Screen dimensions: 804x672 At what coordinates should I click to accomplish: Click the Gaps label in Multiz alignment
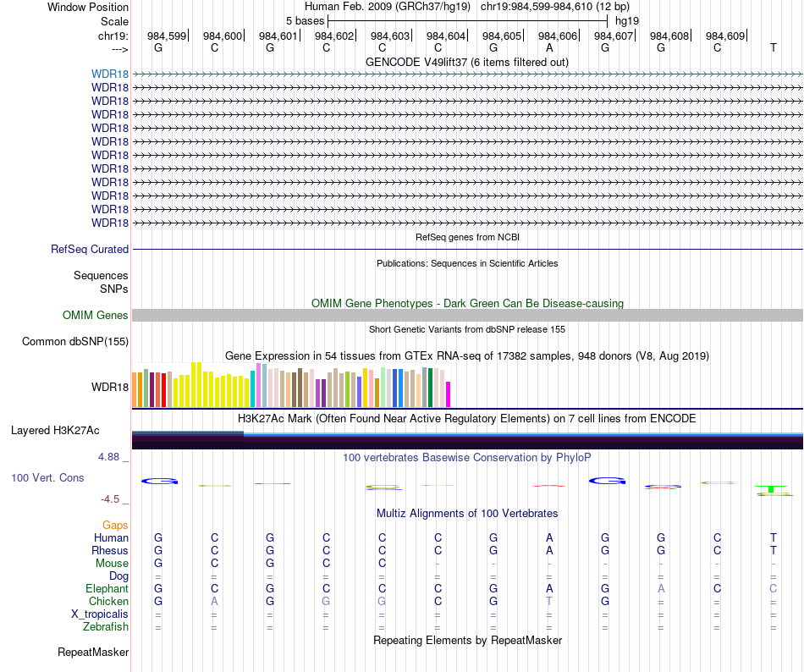[x=115, y=525]
